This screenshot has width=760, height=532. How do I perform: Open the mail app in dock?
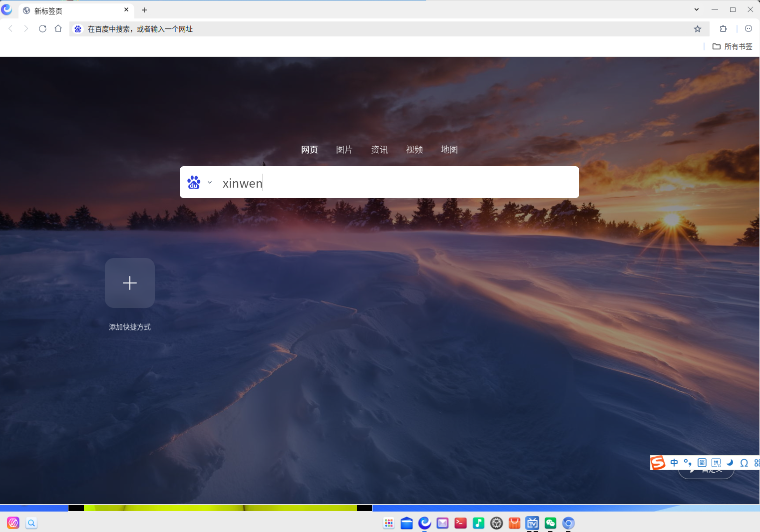click(443, 523)
